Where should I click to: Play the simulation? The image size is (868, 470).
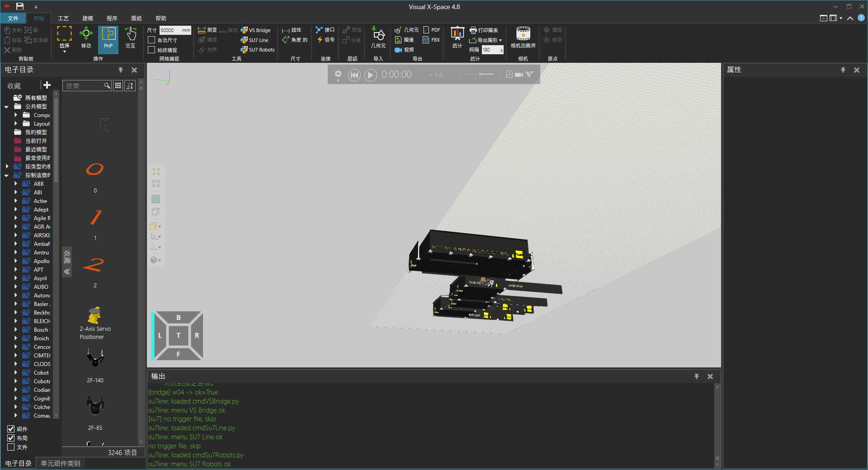pyautogui.click(x=371, y=75)
